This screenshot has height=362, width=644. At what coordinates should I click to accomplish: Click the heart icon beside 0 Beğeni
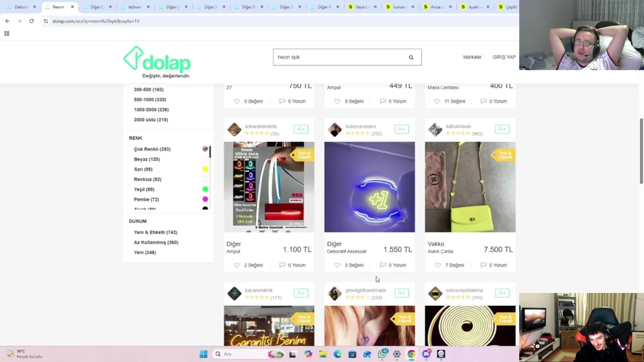click(236, 101)
